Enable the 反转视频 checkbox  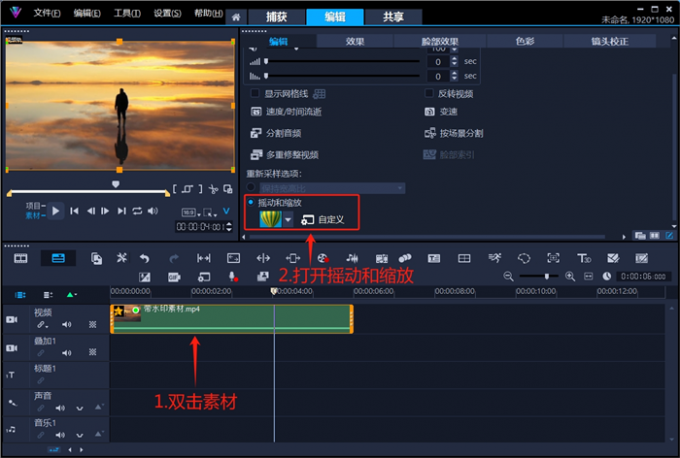(429, 93)
